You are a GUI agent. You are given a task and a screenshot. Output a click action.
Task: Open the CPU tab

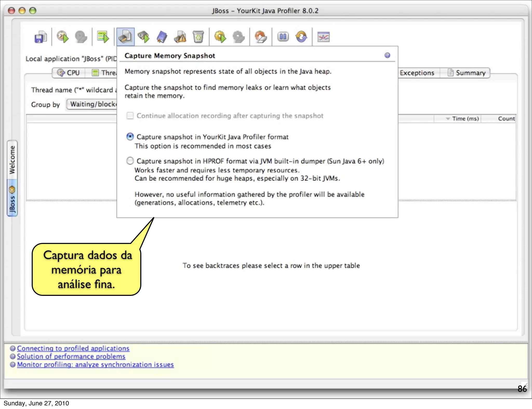tap(69, 73)
